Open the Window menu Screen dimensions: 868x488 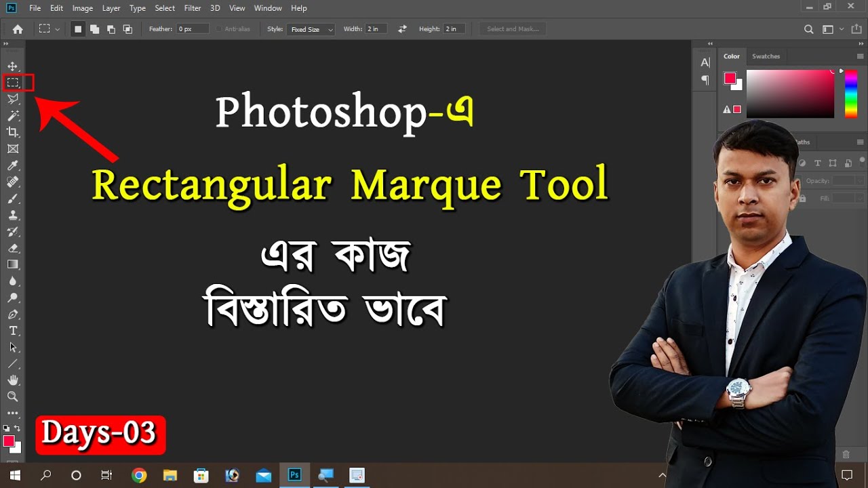268,8
